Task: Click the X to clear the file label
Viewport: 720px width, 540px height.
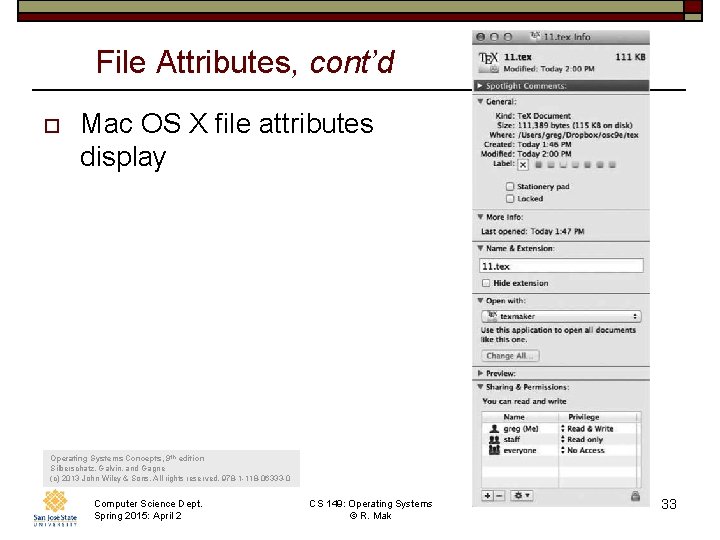Action: (x=523, y=165)
